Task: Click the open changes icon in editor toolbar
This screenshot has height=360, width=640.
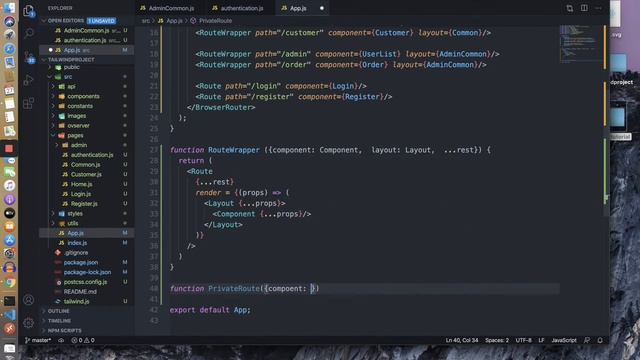Action: click(569, 8)
